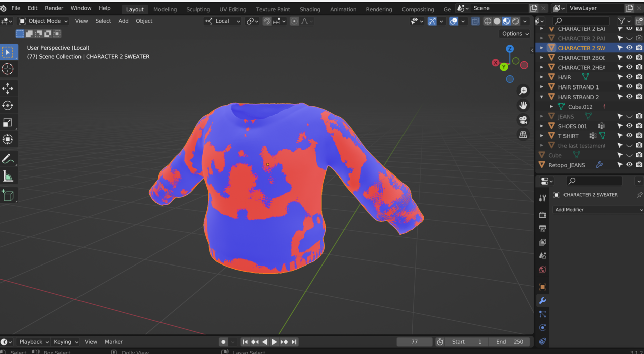Switch to the Sculpting workspace tab

(198, 9)
